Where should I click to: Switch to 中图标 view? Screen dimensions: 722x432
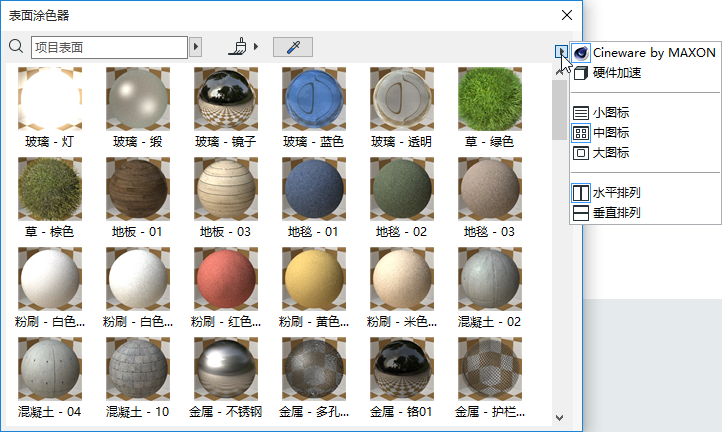tap(645, 133)
